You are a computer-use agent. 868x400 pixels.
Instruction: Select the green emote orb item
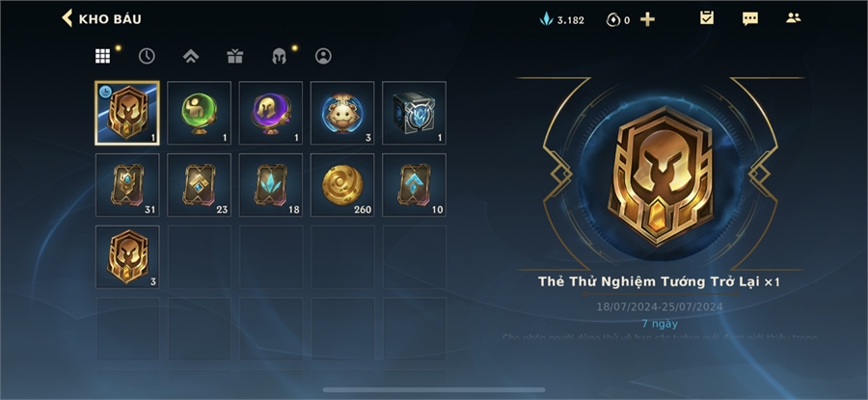coord(200,113)
